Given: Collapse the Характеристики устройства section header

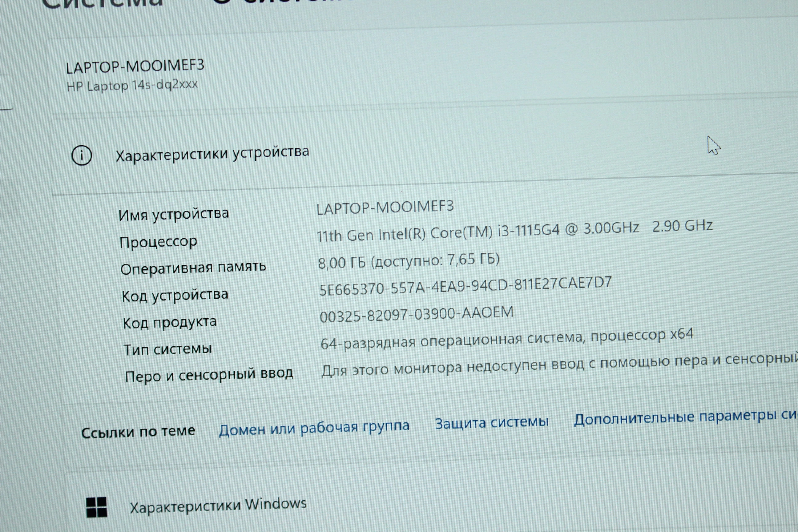Looking at the screenshot, I should click(212, 154).
